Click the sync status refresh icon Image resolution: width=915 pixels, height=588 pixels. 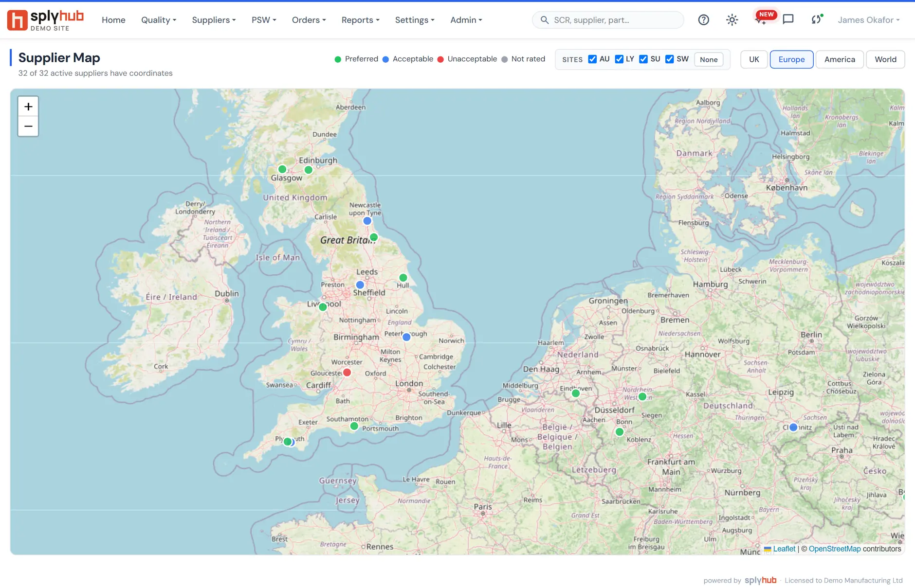coord(817,20)
